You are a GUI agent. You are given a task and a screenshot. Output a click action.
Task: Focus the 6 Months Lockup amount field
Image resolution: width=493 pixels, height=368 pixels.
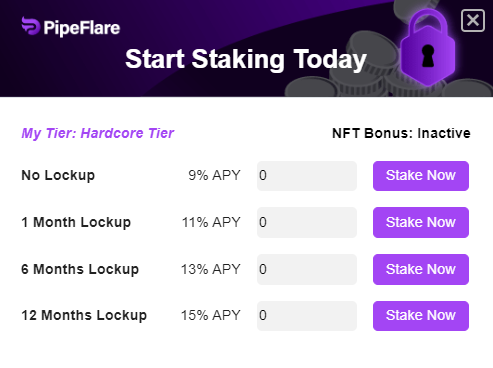tap(307, 269)
